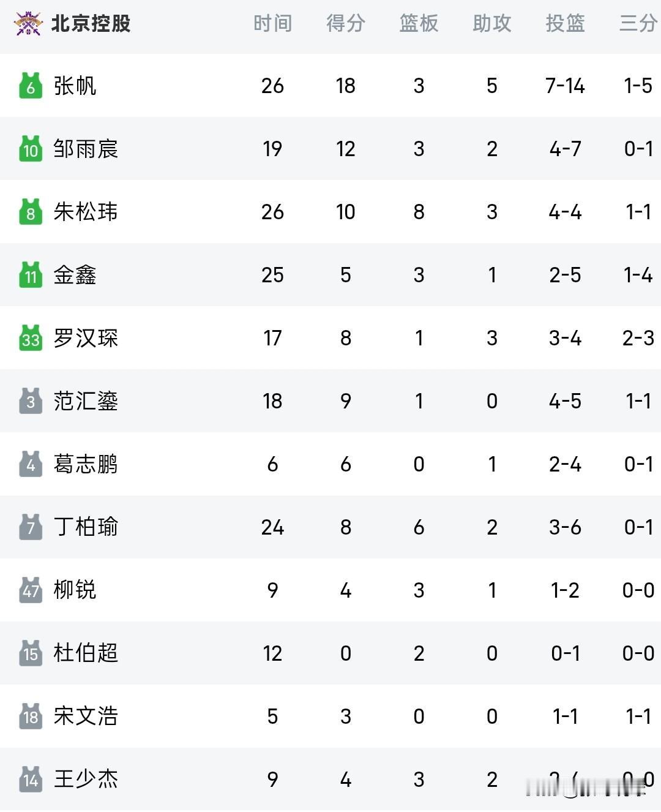
Task: Click the Beijing Holdings team logo
Action: 28,24
